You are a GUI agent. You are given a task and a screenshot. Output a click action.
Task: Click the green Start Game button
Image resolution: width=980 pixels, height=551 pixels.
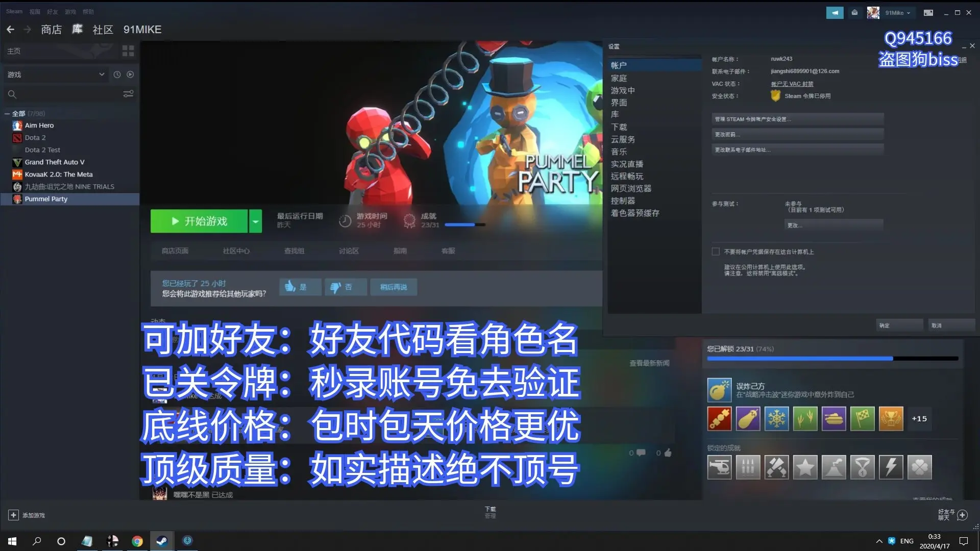coord(199,221)
